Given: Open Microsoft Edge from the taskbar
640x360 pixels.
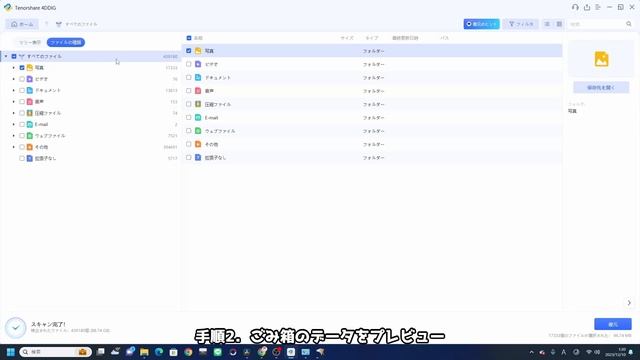Looking at the screenshot, I should [159, 352].
